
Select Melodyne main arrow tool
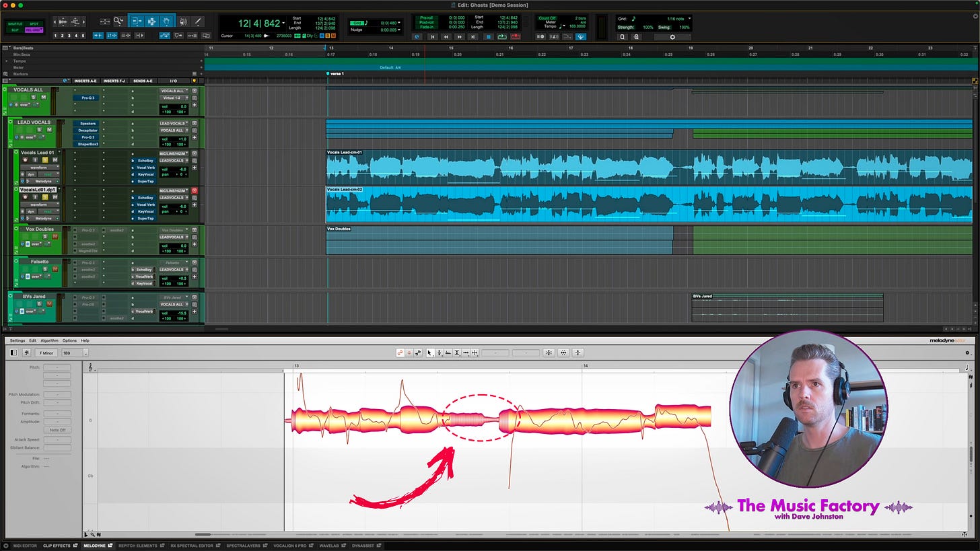[429, 353]
